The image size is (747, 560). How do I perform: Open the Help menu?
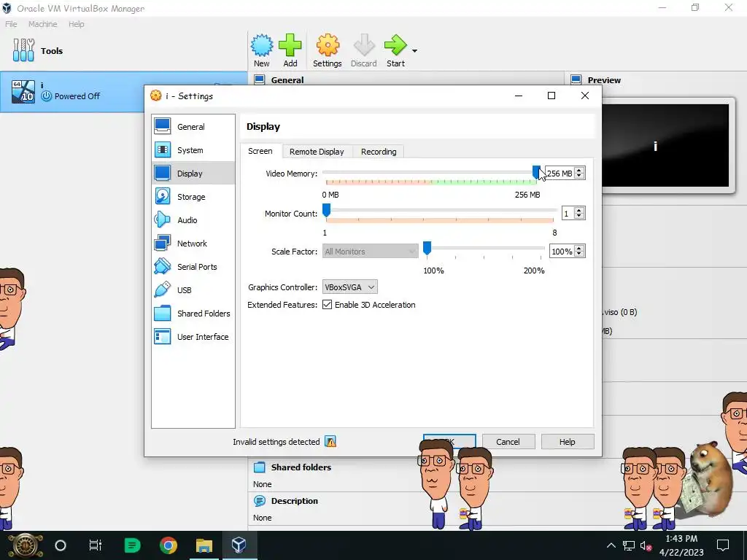[x=76, y=24]
